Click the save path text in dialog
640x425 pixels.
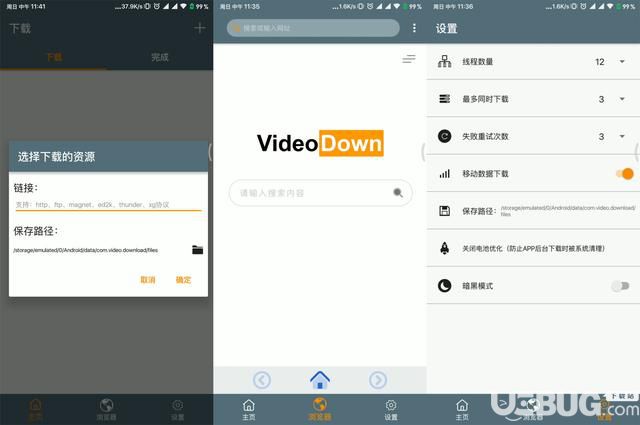click(x=85, y=250)
